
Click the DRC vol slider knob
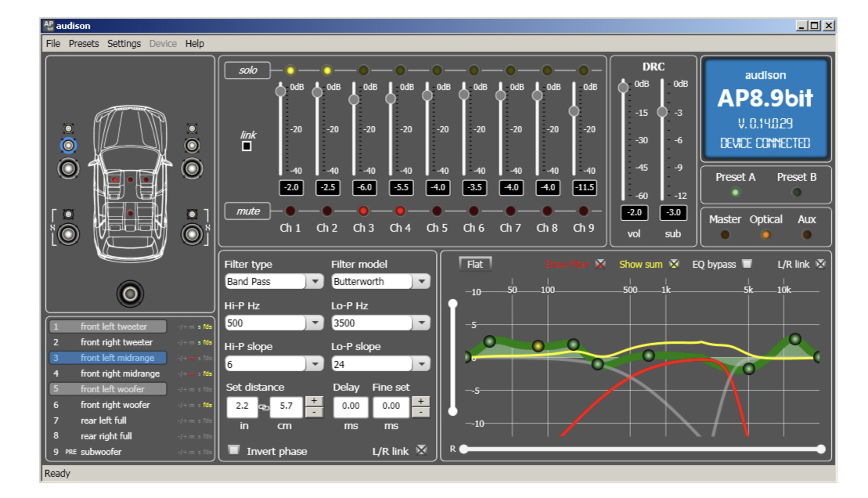point(623,87)
